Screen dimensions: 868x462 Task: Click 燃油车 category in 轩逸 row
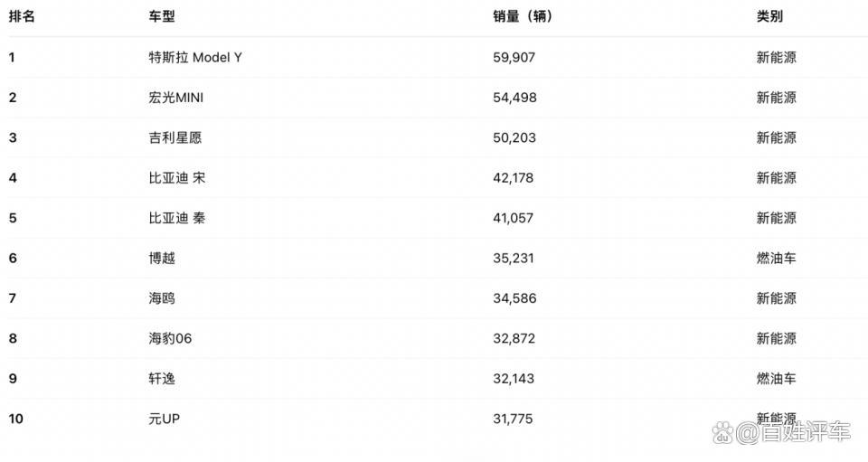777,379
